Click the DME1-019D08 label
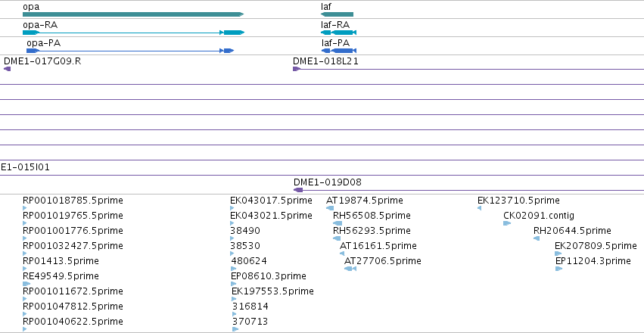 coord(328,182)
